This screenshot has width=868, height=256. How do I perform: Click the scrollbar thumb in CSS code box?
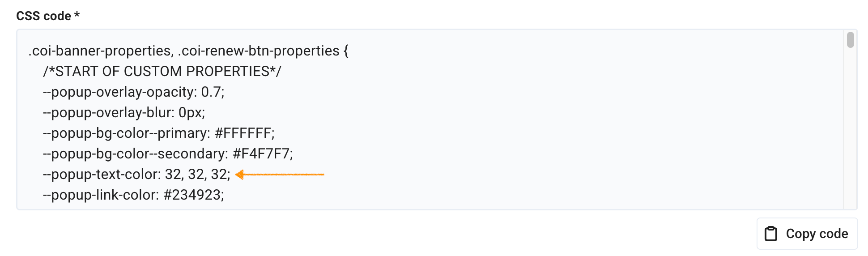[x=850, y=40]
